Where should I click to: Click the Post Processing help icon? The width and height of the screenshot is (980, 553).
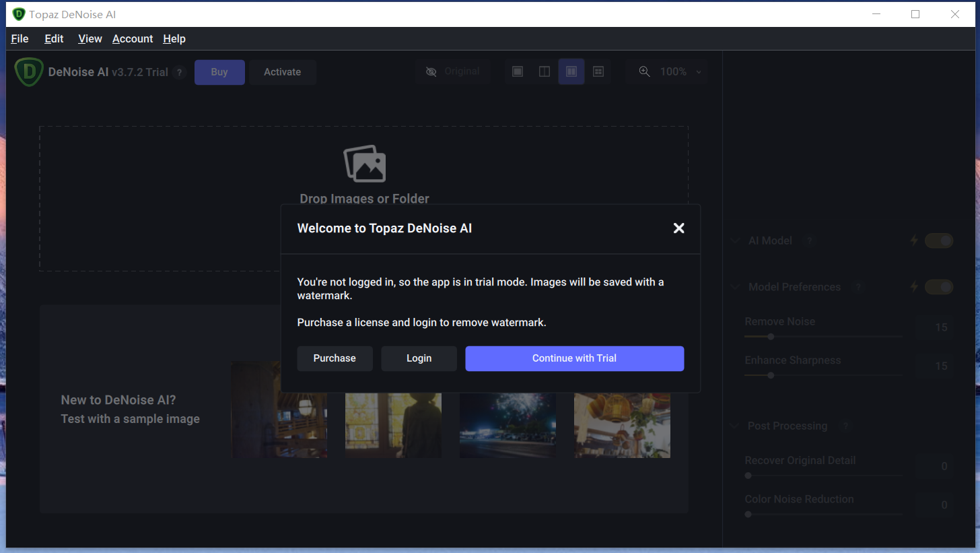pos(846,426)
